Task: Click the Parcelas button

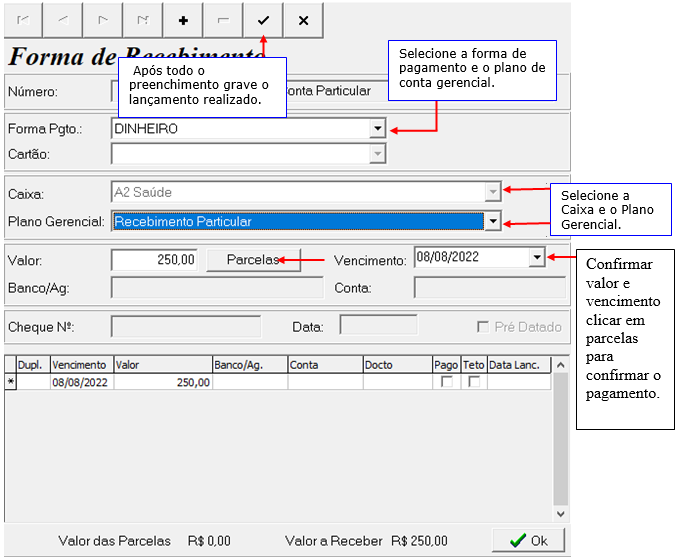Action: [x=253, y=259]
